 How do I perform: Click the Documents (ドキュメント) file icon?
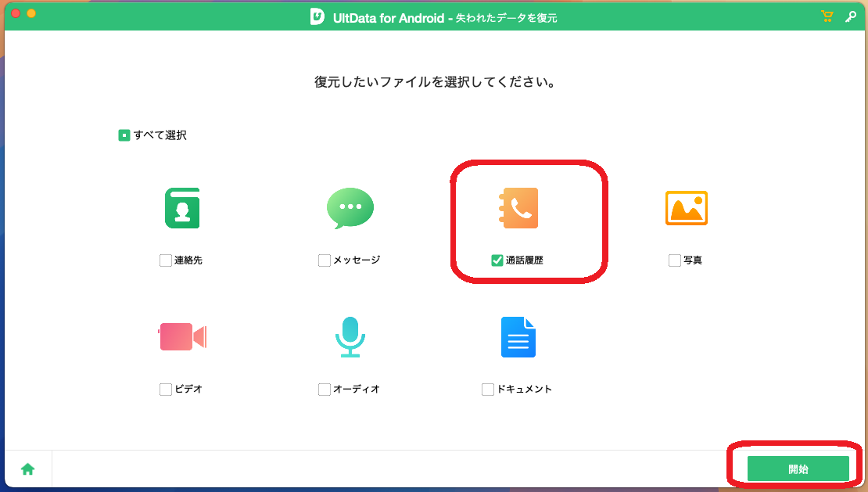(x=518, y=337)
